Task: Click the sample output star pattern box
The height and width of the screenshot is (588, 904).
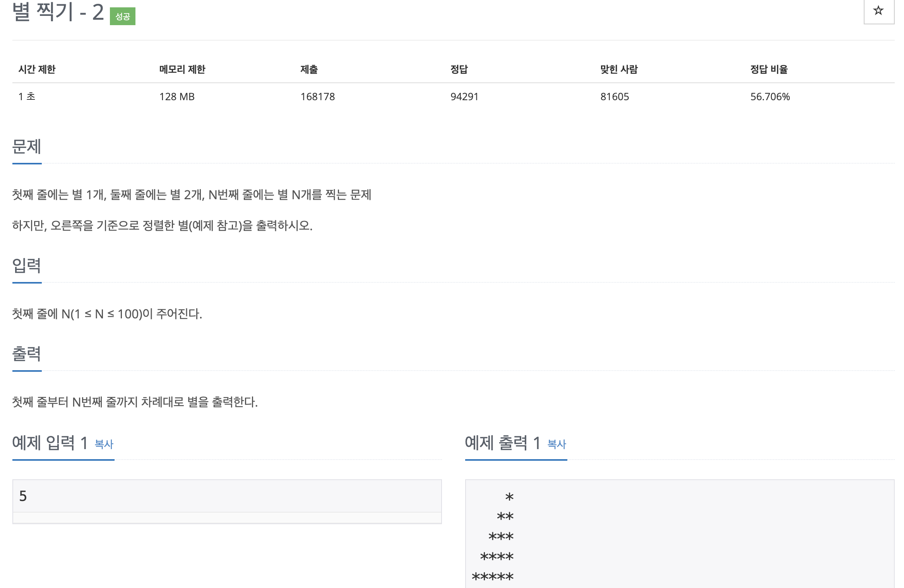Action: coord(679,536)
